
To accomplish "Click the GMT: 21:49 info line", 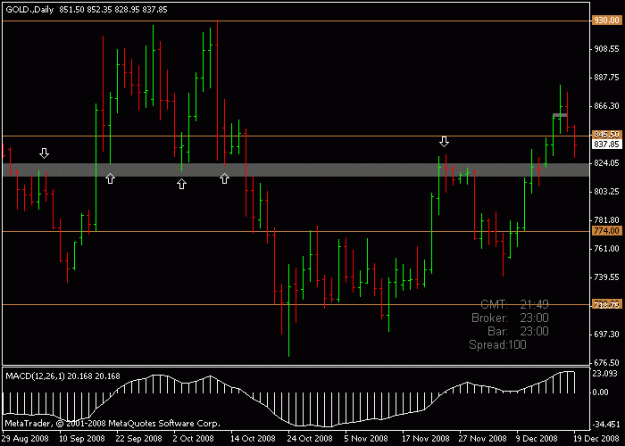I will [x=515, y=305].
